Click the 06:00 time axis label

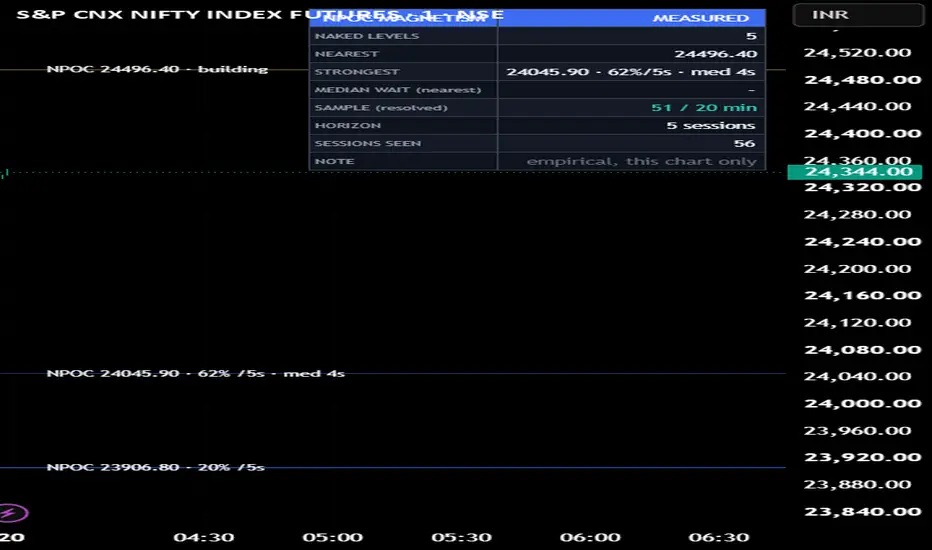[590, 538]
